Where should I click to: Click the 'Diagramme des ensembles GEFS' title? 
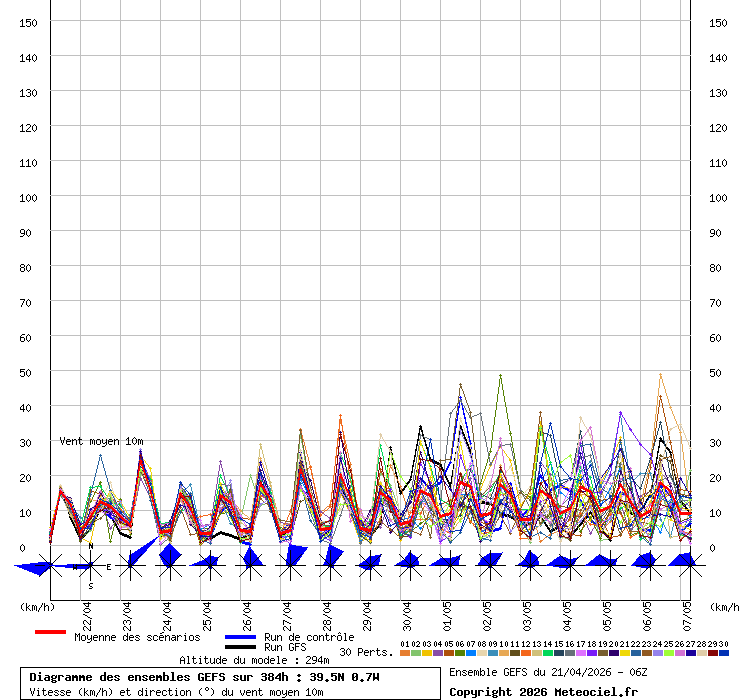(x=204, y=677)
